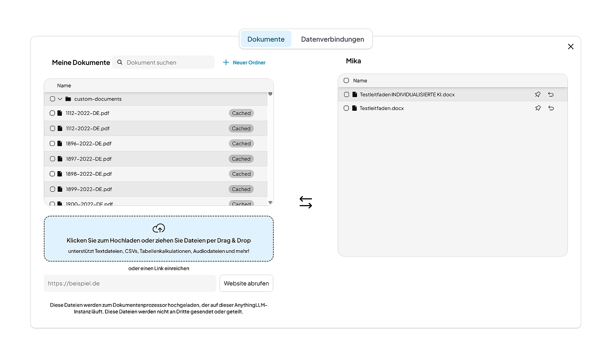The image size is (611, 364).
Task: Pin Testleitfaden.docx to workspace
Action: pyautogui.click(x=538, y=108)
